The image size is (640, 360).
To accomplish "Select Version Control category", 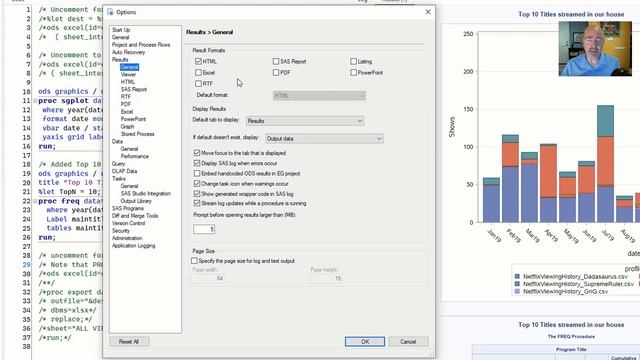I will point(128,223).
